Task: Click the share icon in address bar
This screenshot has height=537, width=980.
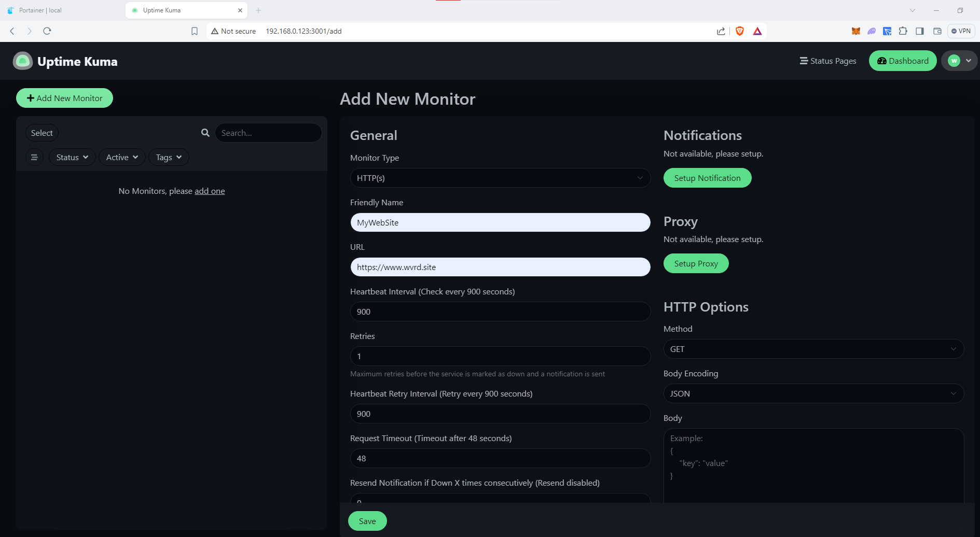Action: click(x=721, y=31)
